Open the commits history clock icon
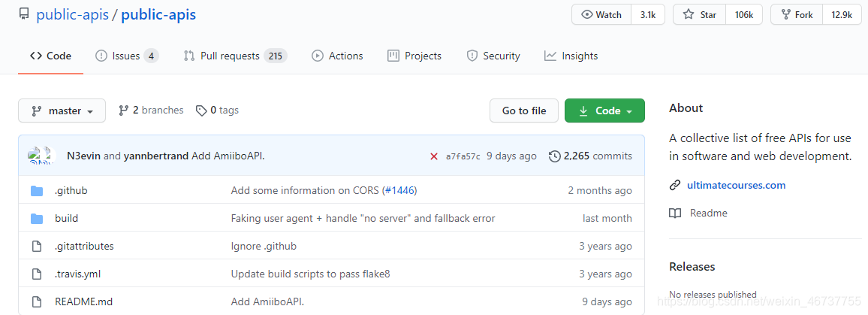868x315 pixels. [554, 156]
